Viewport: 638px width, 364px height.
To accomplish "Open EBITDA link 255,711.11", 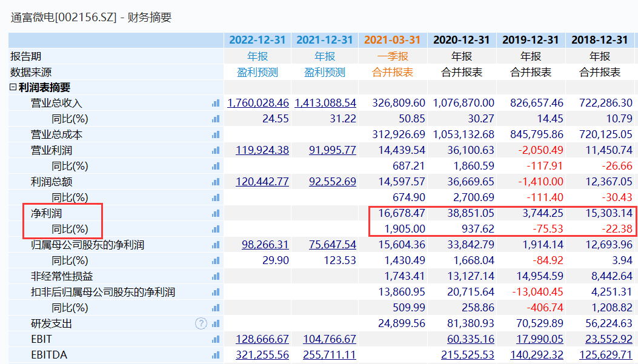I will [329, 355].
